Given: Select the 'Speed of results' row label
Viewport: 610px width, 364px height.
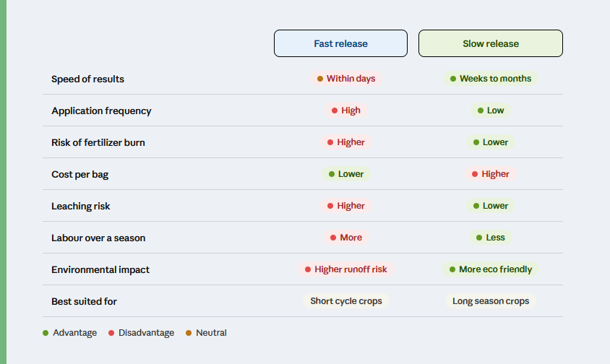Looking at the screenshot, I should click(87, 79).
